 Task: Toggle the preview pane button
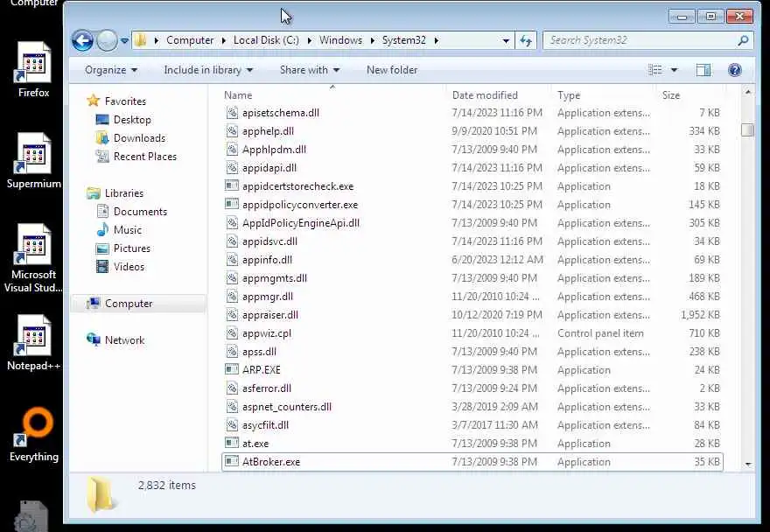tap(703, 70)
